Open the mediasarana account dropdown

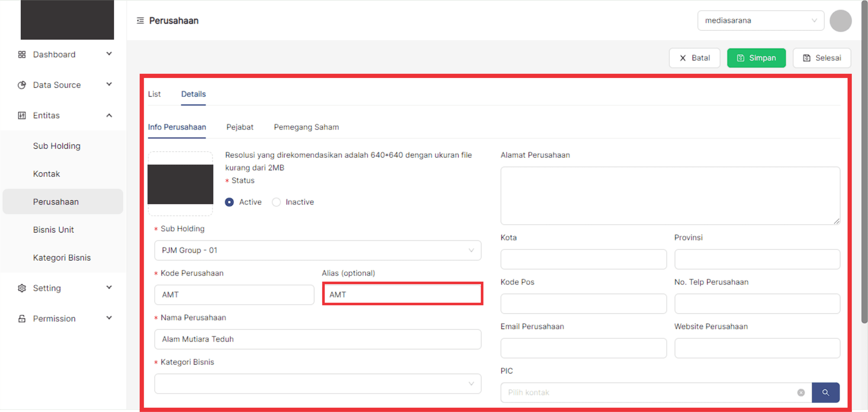pyautogui.click(x=760, y=21)
